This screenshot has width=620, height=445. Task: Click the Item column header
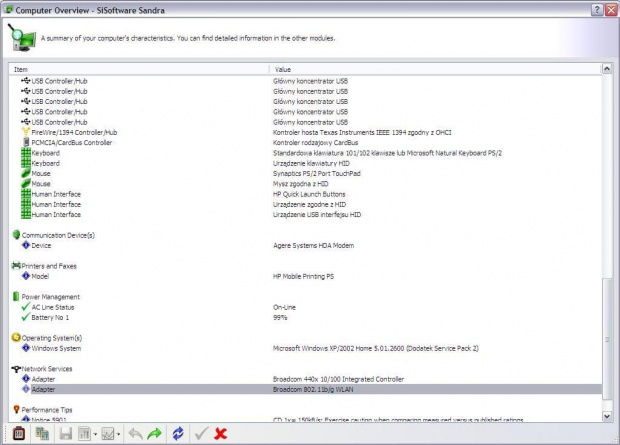[x=139, y=69]
